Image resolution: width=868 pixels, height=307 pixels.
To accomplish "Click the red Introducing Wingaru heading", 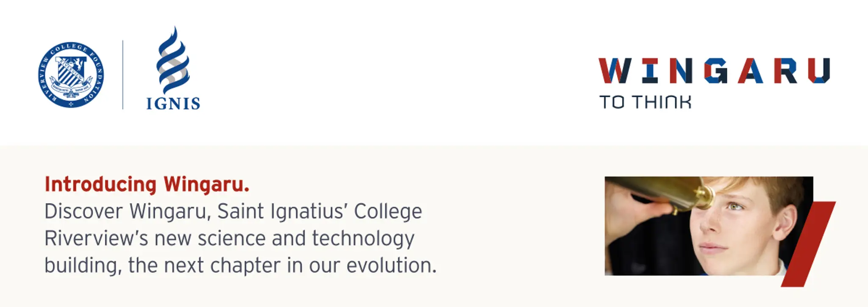I will coord(147,185).
